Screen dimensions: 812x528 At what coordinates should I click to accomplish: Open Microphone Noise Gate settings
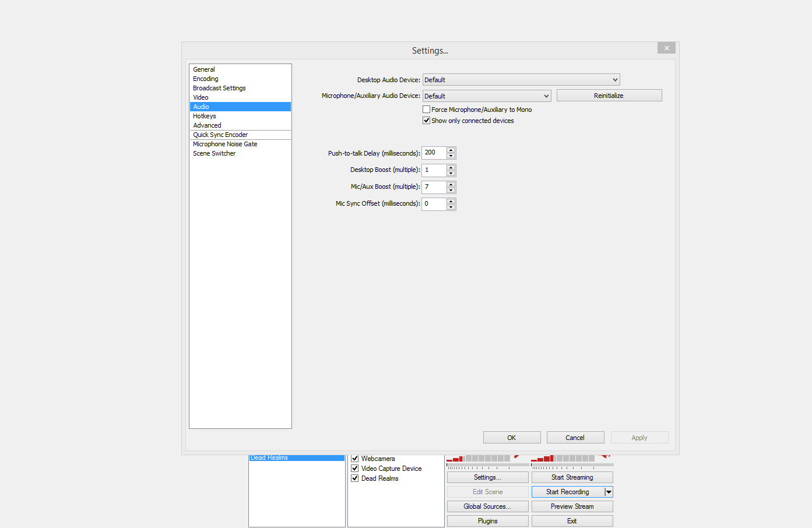coord(240,144)
